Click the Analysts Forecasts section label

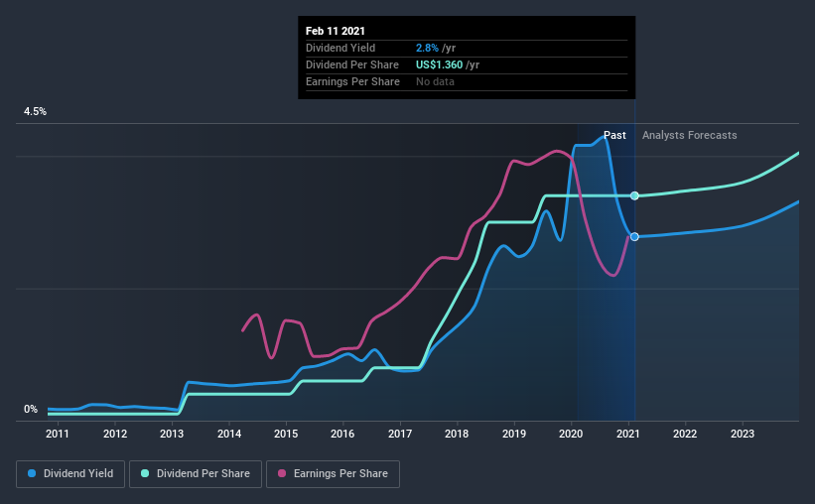(x=689, y=135)
